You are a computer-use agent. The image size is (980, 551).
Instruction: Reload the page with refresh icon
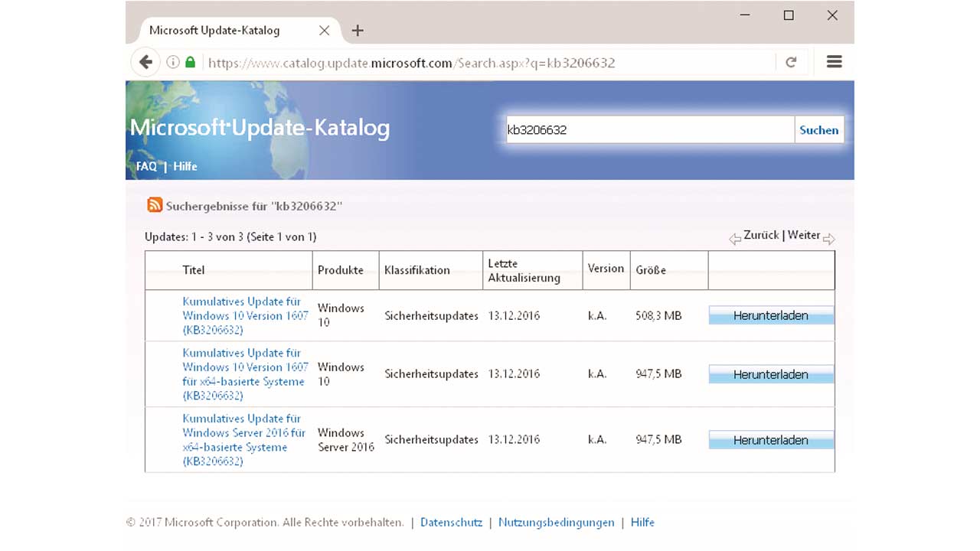[x=791, y=63]
